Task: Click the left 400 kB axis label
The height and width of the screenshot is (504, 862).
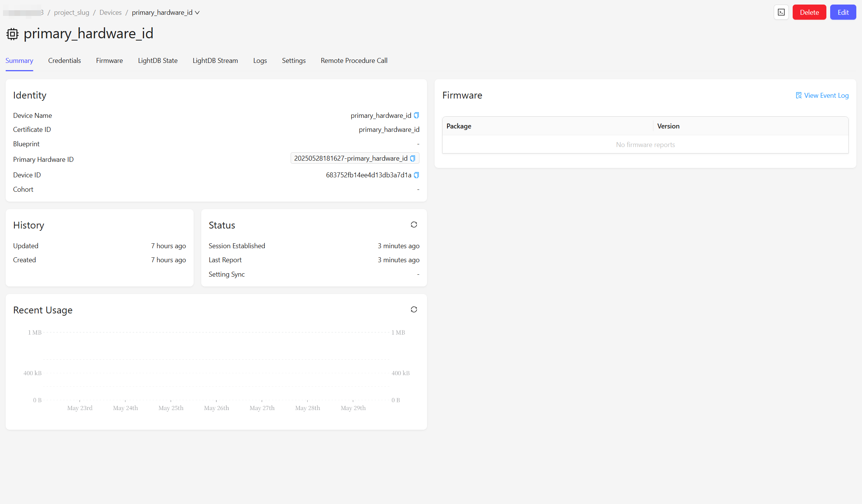Action: pyautogui.click(x=33, y=373)
